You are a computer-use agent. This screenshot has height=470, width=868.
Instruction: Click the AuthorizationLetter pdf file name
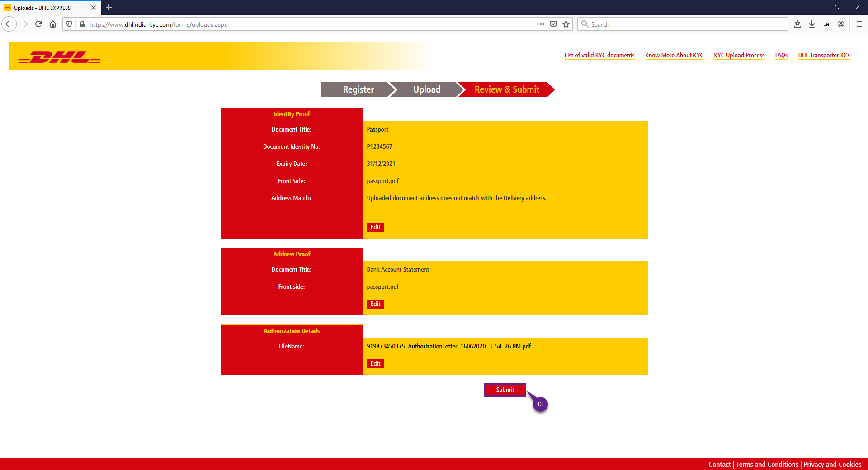[448, 346]
